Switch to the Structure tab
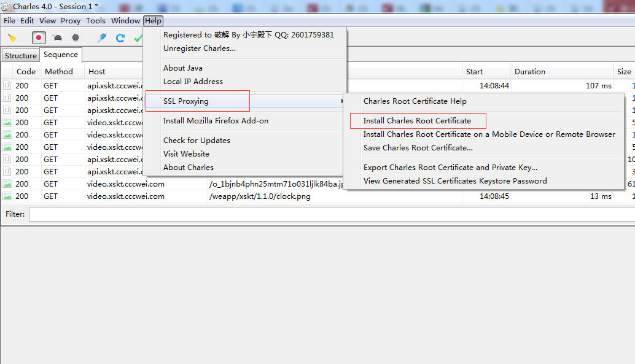 [x=21, y=55]
